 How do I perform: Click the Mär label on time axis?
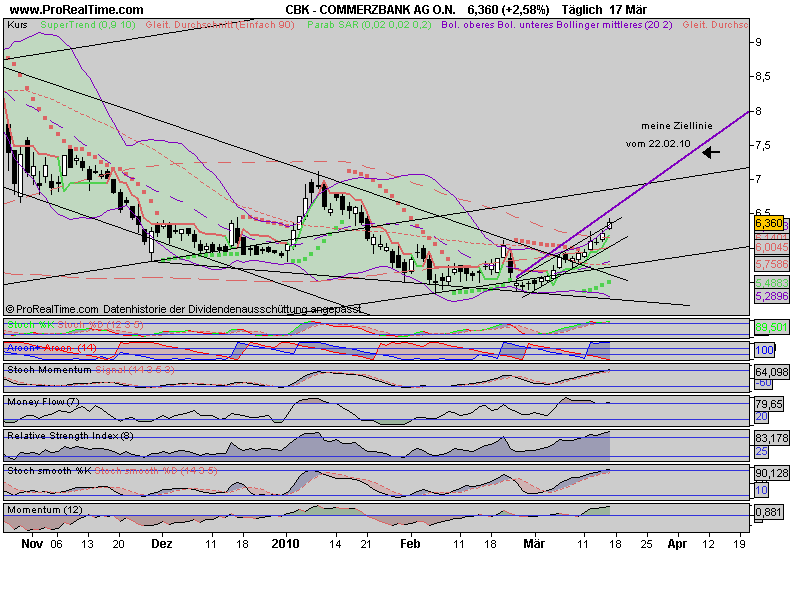coord(534,544)
